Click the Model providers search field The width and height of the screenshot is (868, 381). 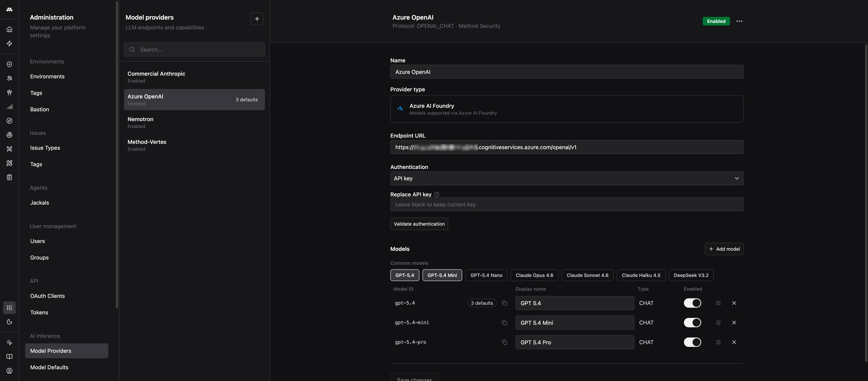pyautogui.click(x=194, y=49)
